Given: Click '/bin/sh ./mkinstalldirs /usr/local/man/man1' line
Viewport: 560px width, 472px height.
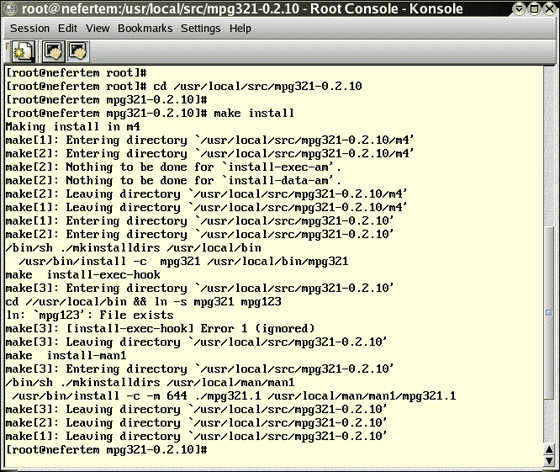Looking at the screenshot, I should click(x=150, y=382).
